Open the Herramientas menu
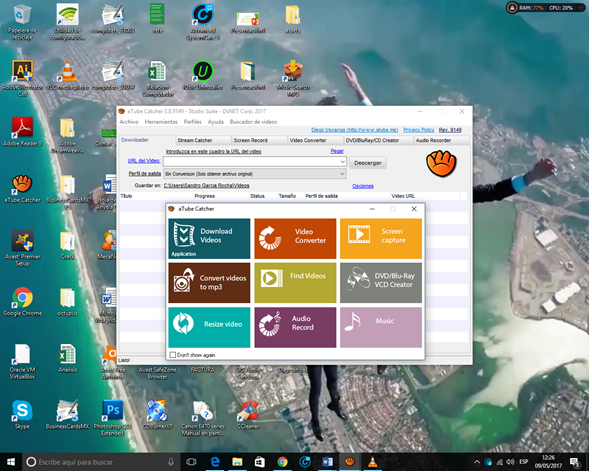Image resolution: width=592 pixels, height=472 pixels. coord(162,122)
